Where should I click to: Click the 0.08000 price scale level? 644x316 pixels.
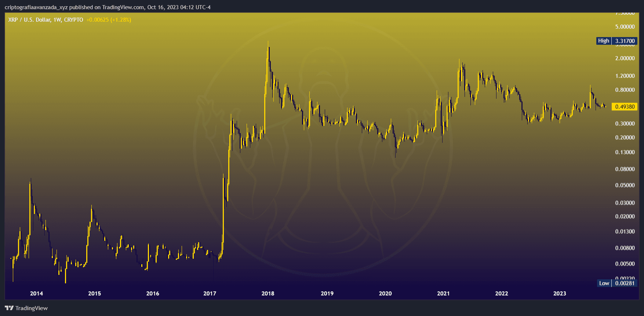coord(625,169)
